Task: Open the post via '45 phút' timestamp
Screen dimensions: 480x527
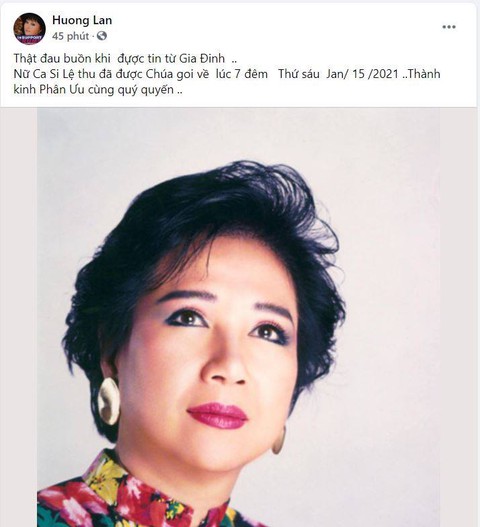Action: 70,36
